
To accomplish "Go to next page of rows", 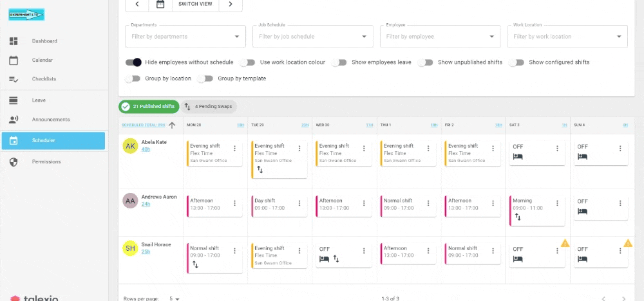I will tap(623, 298).
